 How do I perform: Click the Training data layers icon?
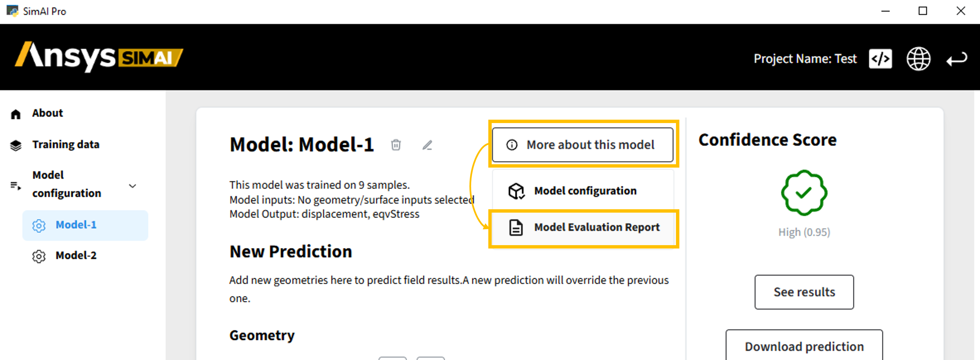tap(16, 145)
